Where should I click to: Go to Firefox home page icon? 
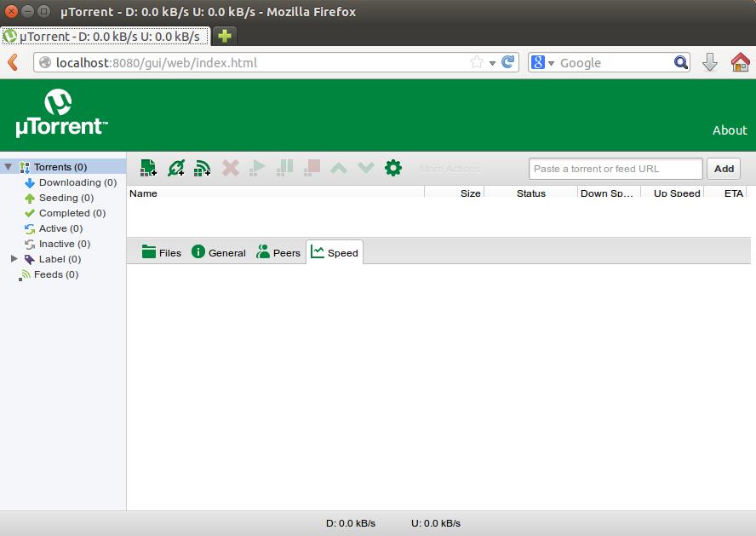[x=740, y=62]
